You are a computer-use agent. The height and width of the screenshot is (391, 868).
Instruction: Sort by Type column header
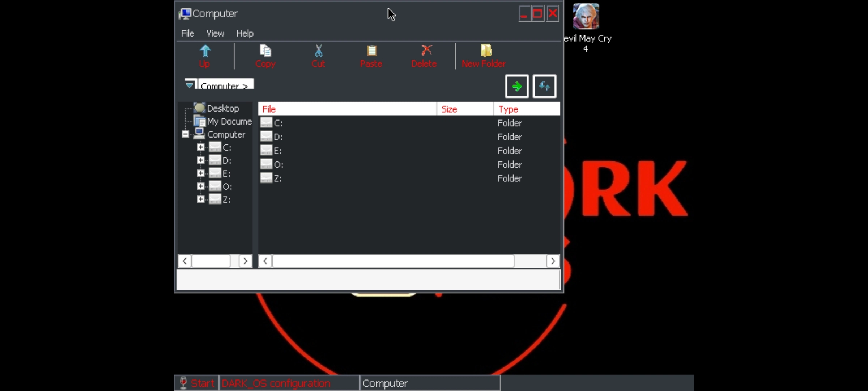click(527, 109)
